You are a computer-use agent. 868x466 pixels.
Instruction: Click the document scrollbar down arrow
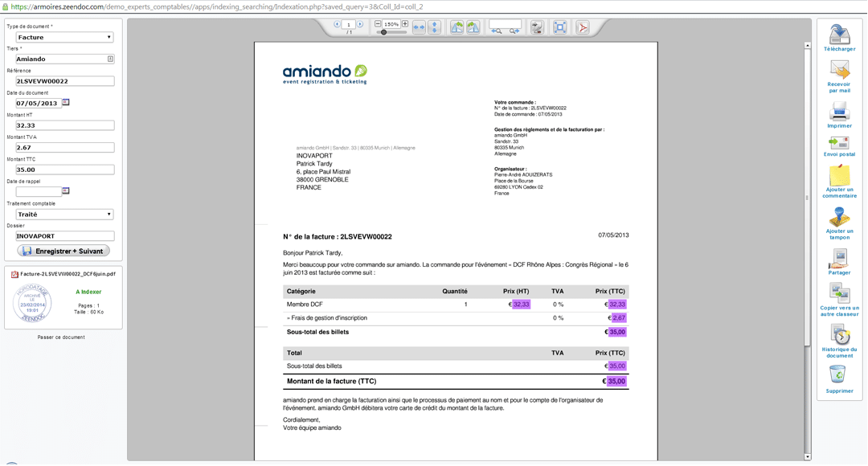(808, 456)
